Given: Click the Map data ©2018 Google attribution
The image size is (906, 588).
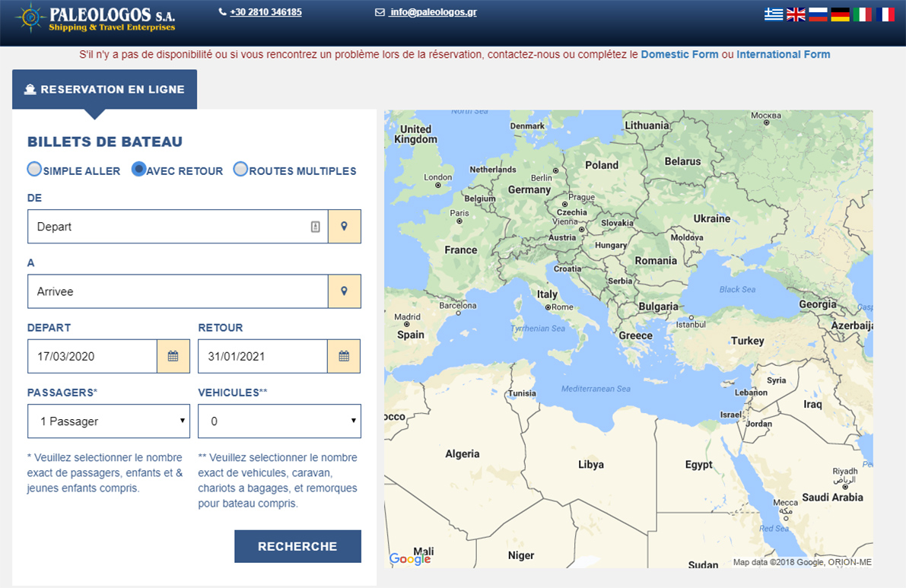Looking at the screenshot, I should (x=802, y=562).
